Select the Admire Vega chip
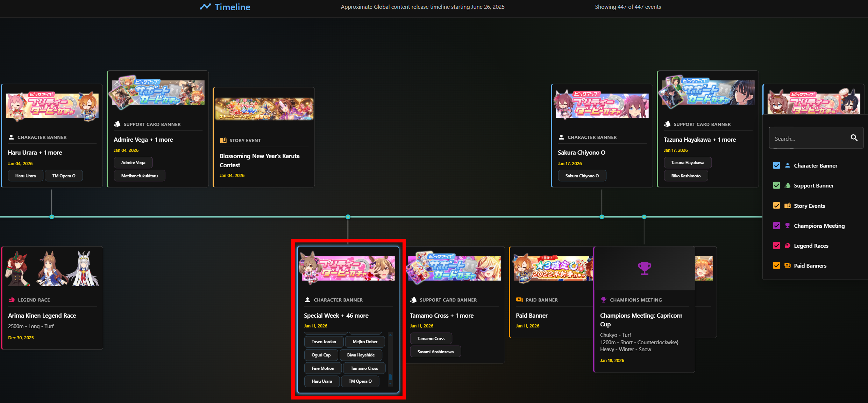 (x=133, y=162)
